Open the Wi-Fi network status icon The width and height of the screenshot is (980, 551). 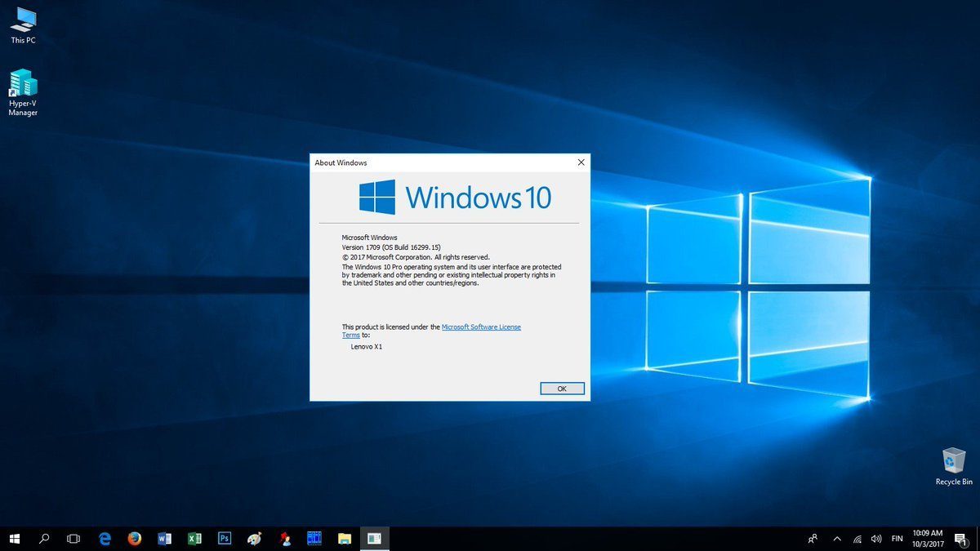coord(857,539)
